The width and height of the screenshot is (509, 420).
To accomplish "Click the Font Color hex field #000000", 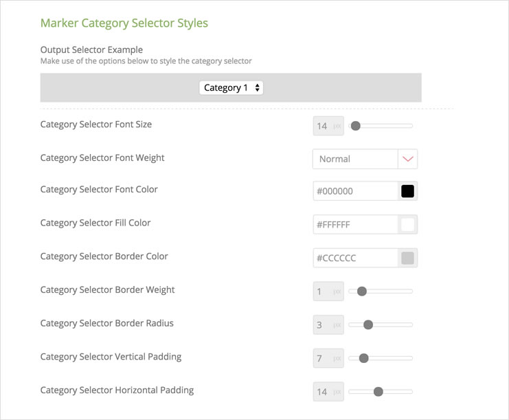I will tap(355, 191).
